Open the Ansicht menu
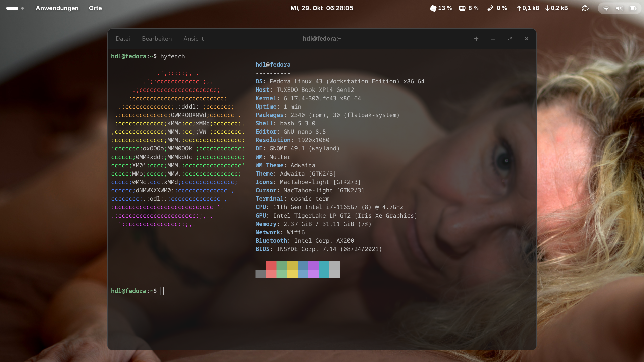This screenshot has height=362, width=644. click(194, 39)
